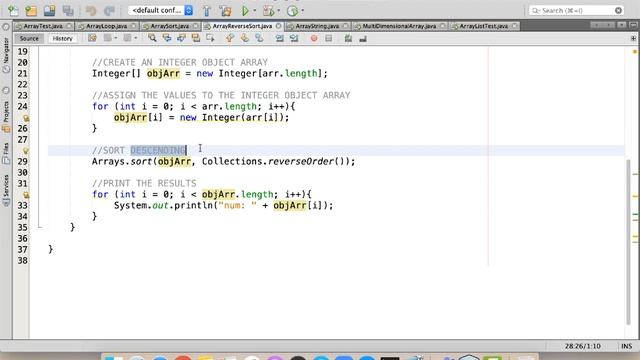
Task: Toggle Rectangular Selection mode
Action: tap(211, 38)
